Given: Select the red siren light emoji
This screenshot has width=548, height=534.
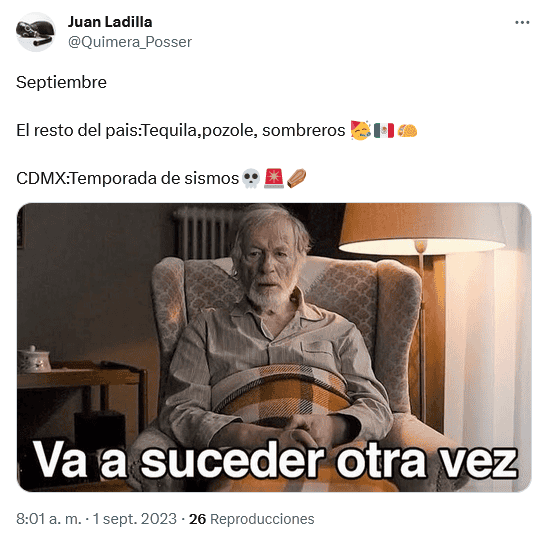Looking at the screenshot, I should click(x=274, y=178).
